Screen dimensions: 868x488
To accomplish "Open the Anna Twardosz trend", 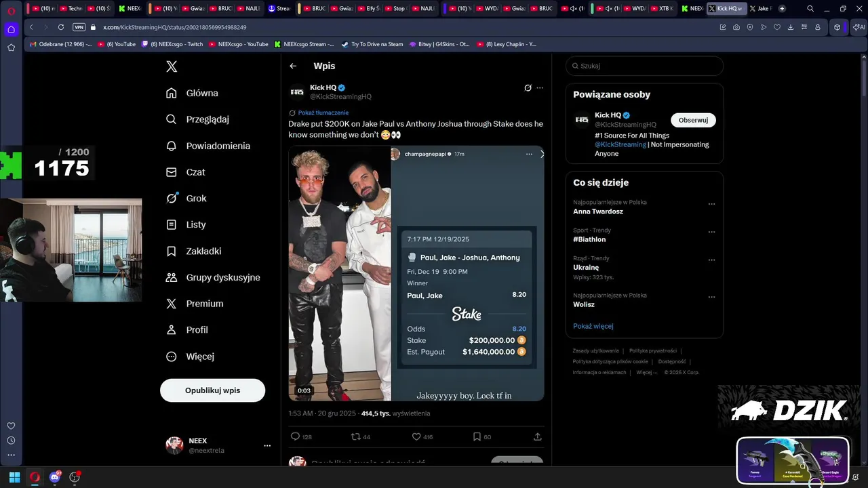I will pos(598,211).
